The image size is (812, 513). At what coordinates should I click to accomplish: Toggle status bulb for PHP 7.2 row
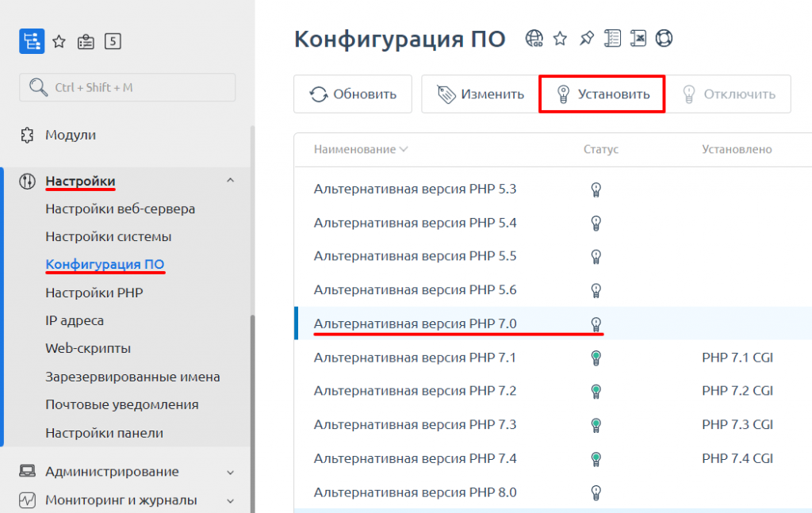pyautogui.click(x=595, y=391)
